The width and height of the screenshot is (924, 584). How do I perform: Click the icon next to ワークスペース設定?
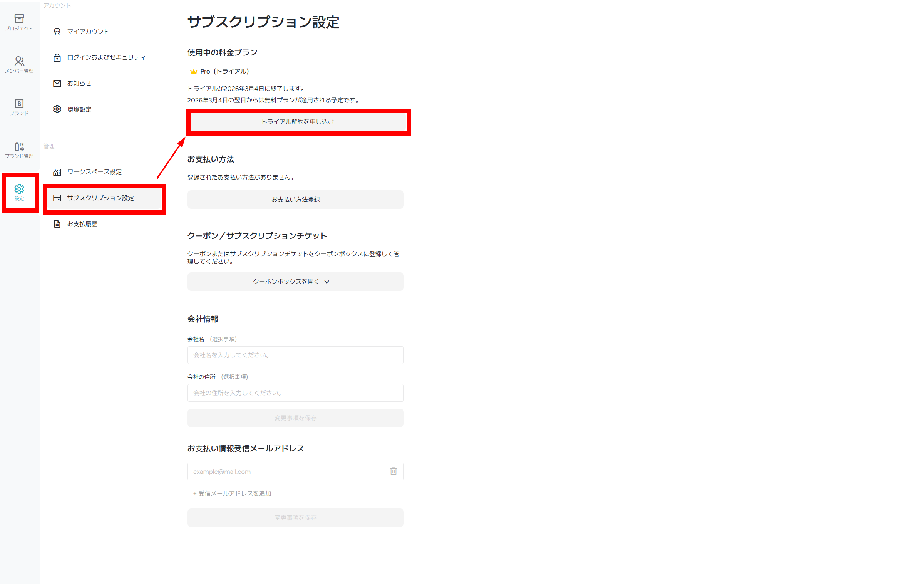[57, 172]
